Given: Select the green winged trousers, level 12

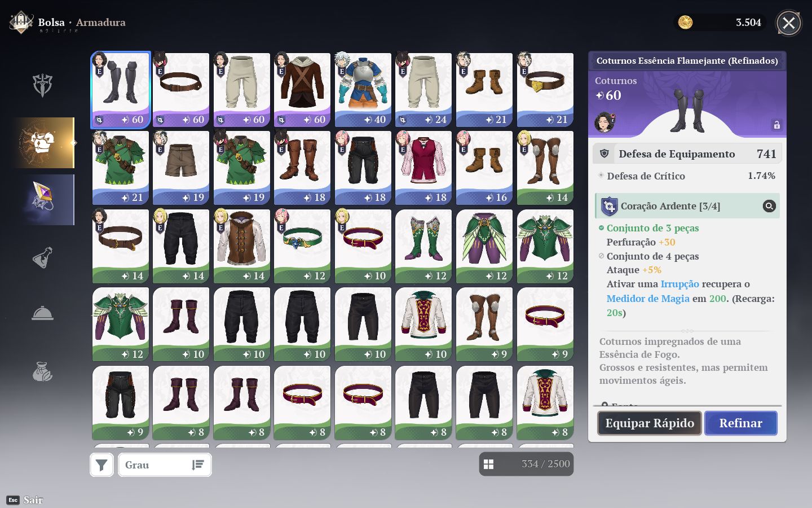Looking at the screenshot, I should 484,247.
